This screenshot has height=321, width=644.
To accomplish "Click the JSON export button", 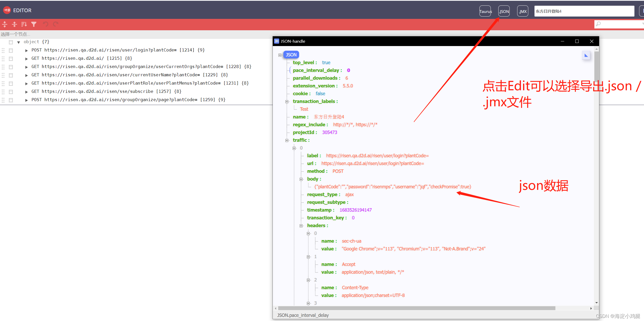I will pyautogui.click(x=504, y=11).
